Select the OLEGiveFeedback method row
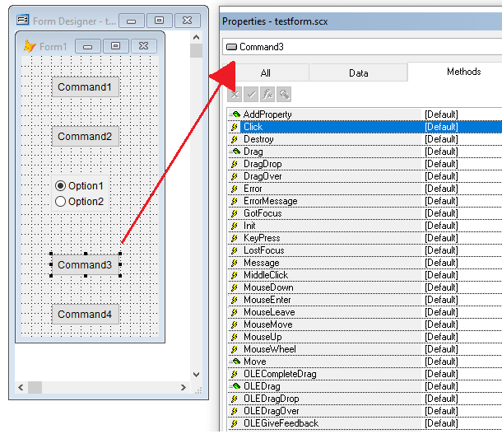The width and height of the screenshot is (502, 448). tap(365, 423)
